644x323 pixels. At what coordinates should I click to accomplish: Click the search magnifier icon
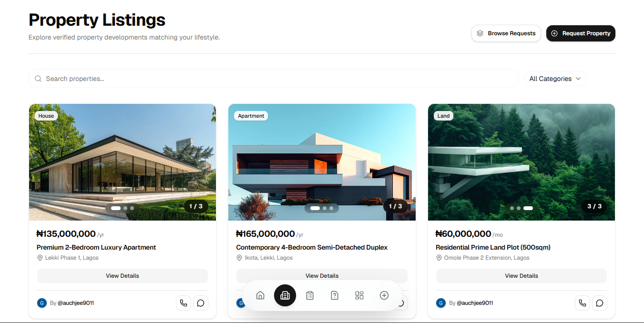[x=38, y=79]
